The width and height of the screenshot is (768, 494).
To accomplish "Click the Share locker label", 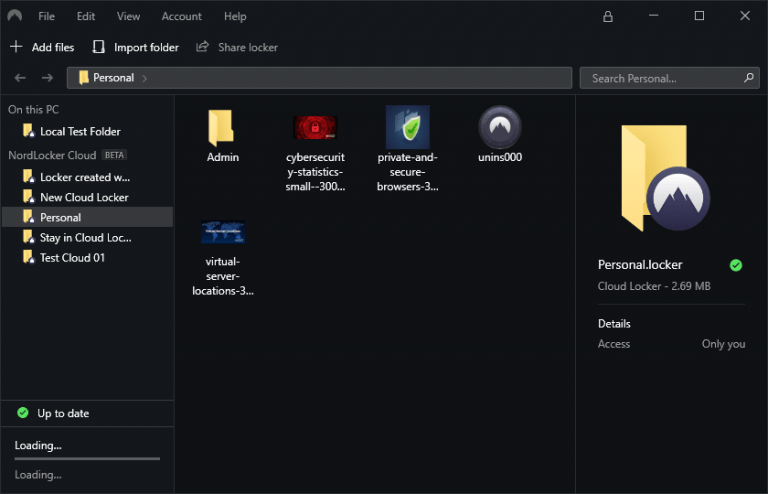I will click(x=248, y=47).
